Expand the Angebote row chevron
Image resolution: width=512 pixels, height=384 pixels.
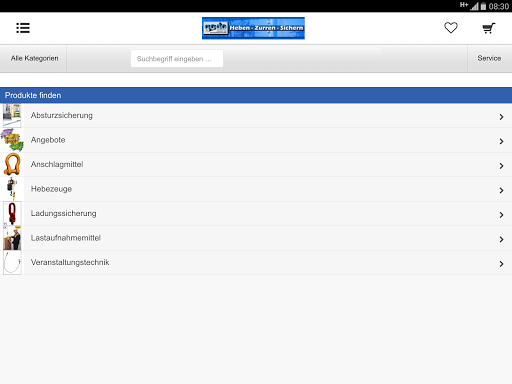coord(501,141)
